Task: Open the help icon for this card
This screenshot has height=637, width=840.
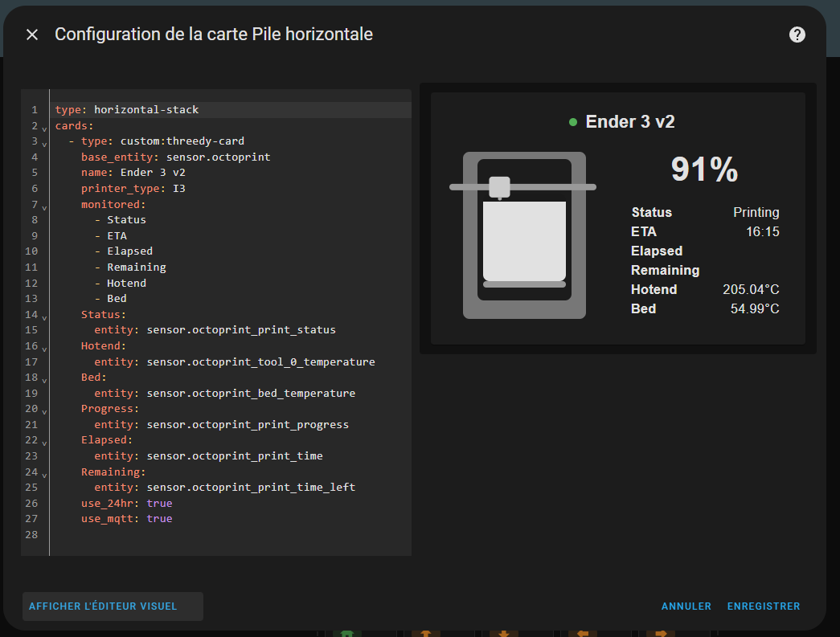Action: coord(797,35)
